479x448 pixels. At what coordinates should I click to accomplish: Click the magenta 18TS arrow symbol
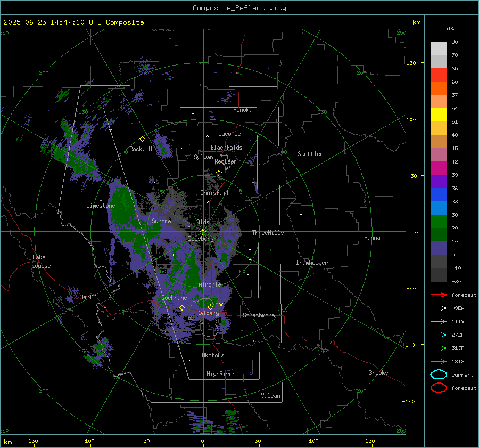439,362
